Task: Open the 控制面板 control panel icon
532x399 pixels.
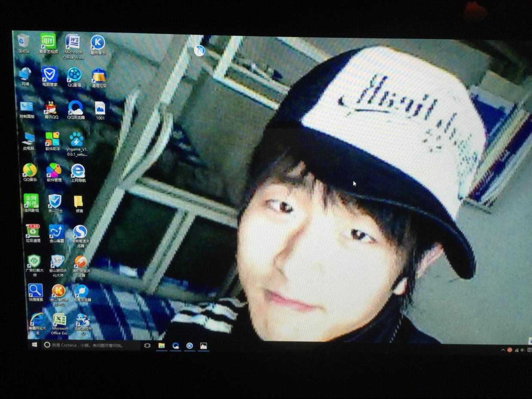Action: [27, 107]
